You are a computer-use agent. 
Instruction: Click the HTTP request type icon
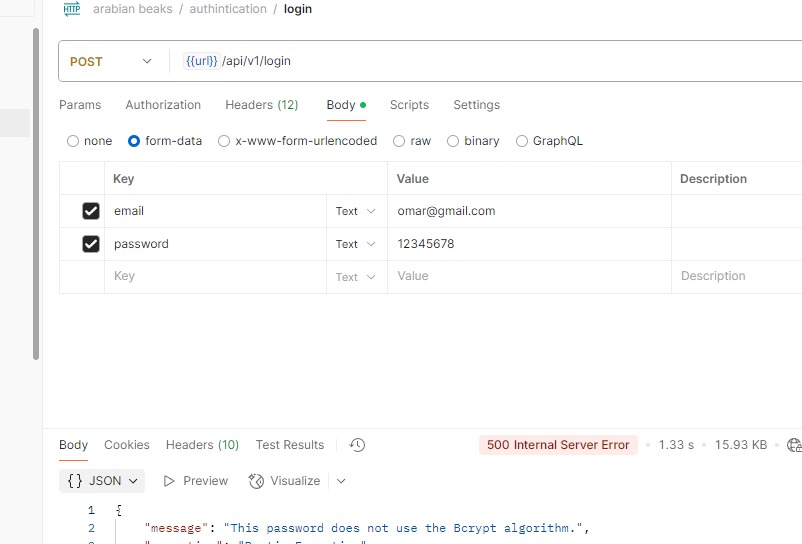coord(72,9)
